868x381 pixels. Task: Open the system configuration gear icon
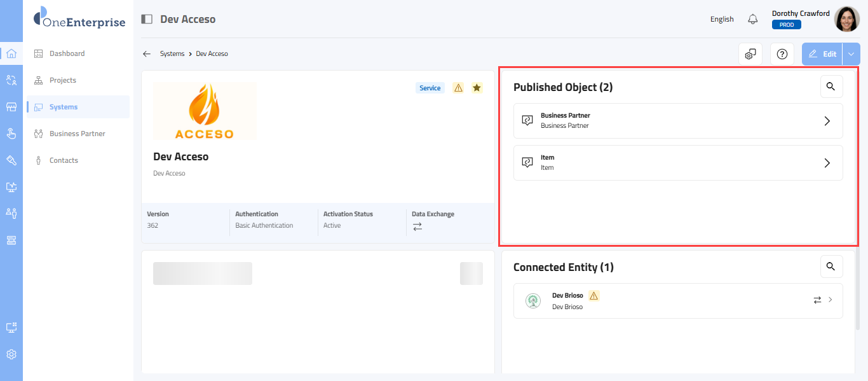750,54
